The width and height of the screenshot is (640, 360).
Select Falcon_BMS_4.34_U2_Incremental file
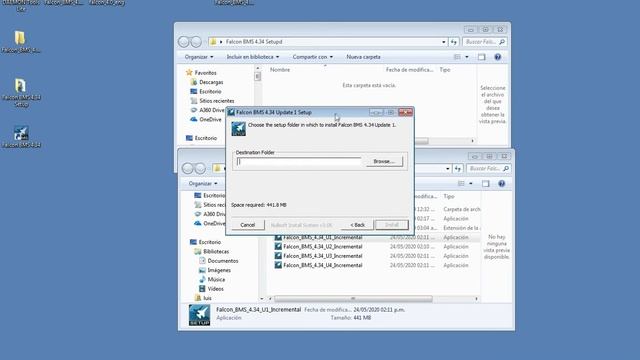pyautogui.click(x=322, y=247)
